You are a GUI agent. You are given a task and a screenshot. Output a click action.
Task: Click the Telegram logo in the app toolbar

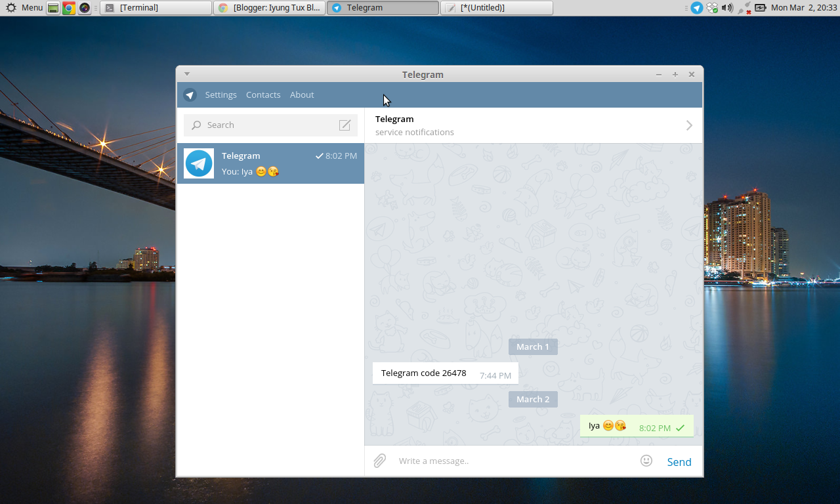190,94
